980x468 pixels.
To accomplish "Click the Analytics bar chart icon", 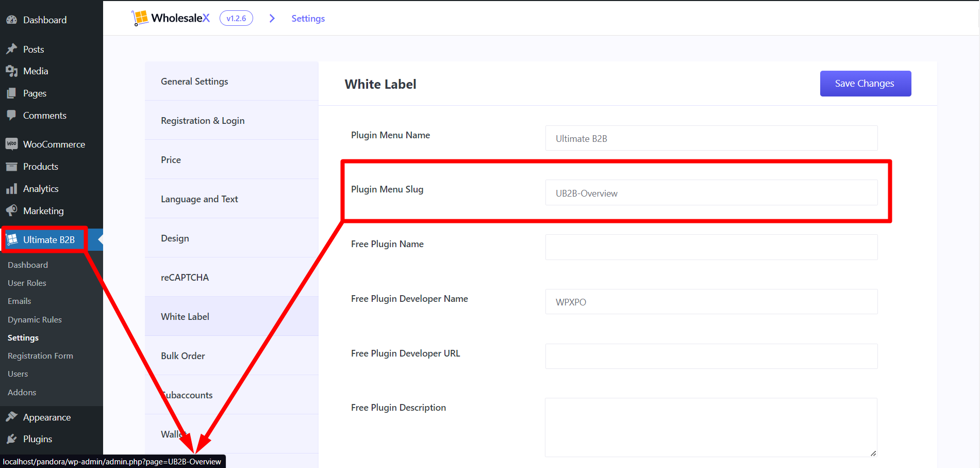I will 12,189.
